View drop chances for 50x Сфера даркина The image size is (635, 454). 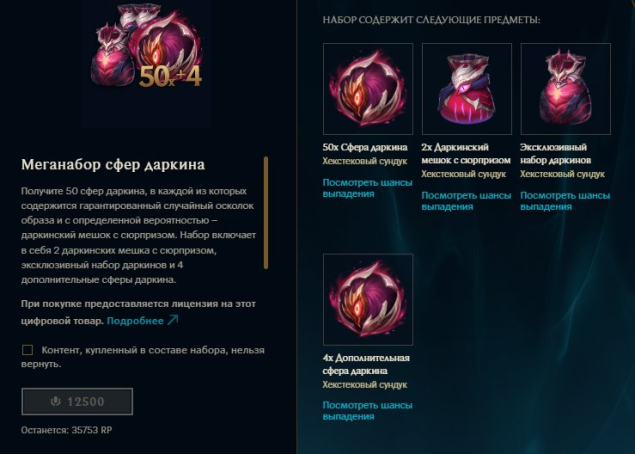pyautogui.click(x=367, y=188)
